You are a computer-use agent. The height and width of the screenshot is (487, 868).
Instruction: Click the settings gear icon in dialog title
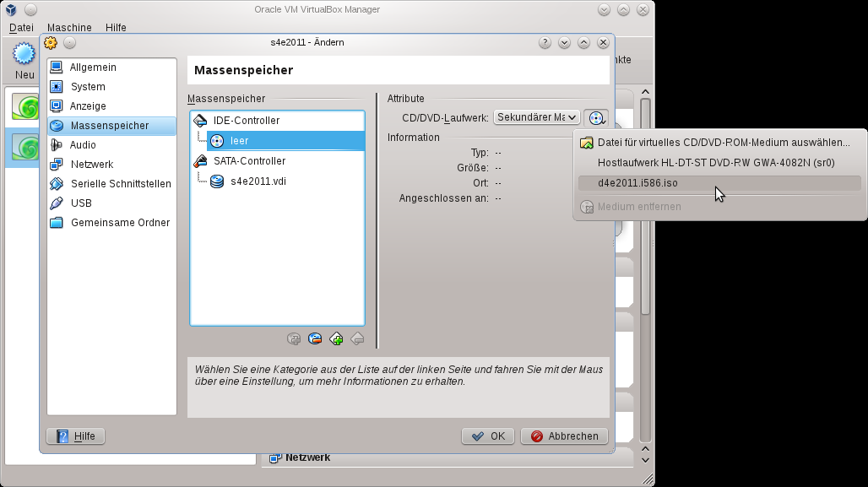51,42
